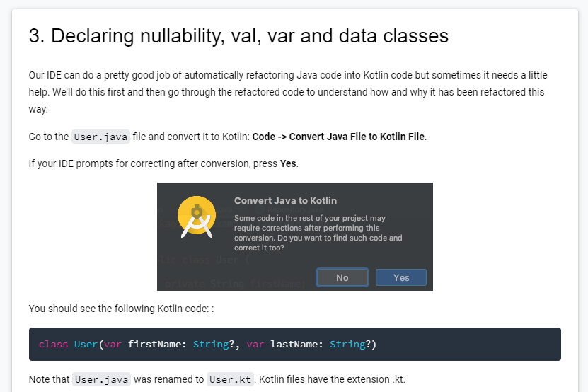Viewport: 588px width, 392px height.
Task: Click the dialog message about corrections after conversion
Action: tap(318, 233)
